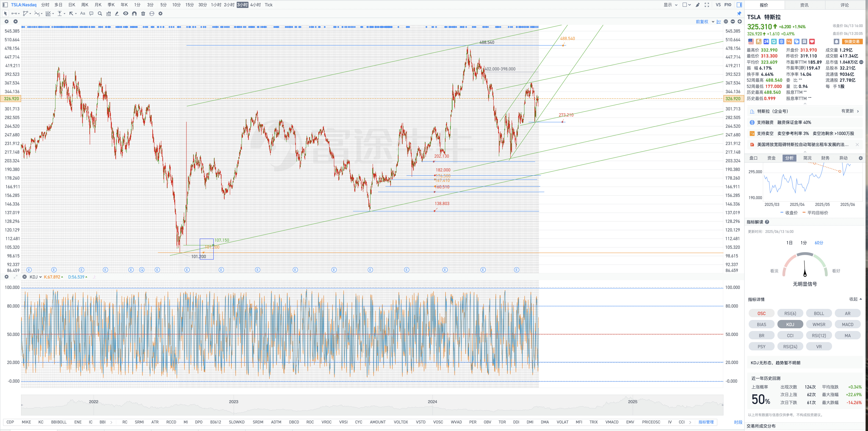The image size is (868, 431).
Task: Select the 4小时 timeframe
Action: click(x=255, y=5)
